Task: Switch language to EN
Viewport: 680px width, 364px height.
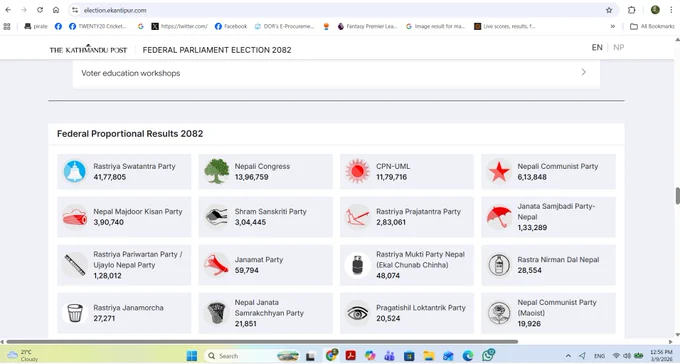Action: pos(597,48)
